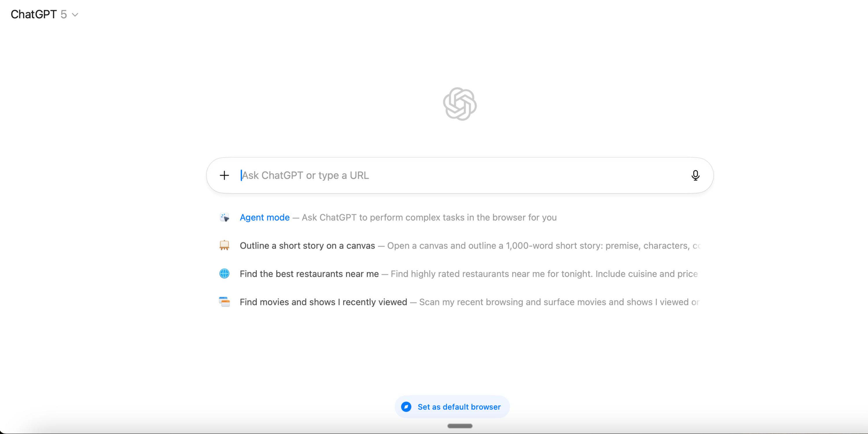This screenshot has height=434, width=868.
Task: Choose Find the best restaurants near me
Action: click(309, 274)
